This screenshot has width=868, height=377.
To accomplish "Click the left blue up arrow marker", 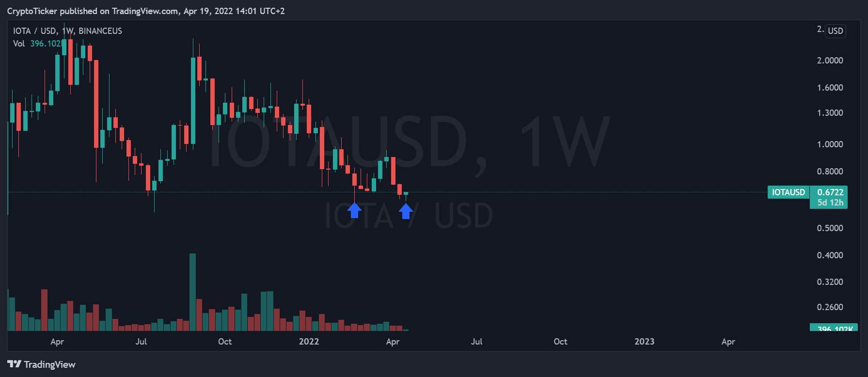I will 354,210.
